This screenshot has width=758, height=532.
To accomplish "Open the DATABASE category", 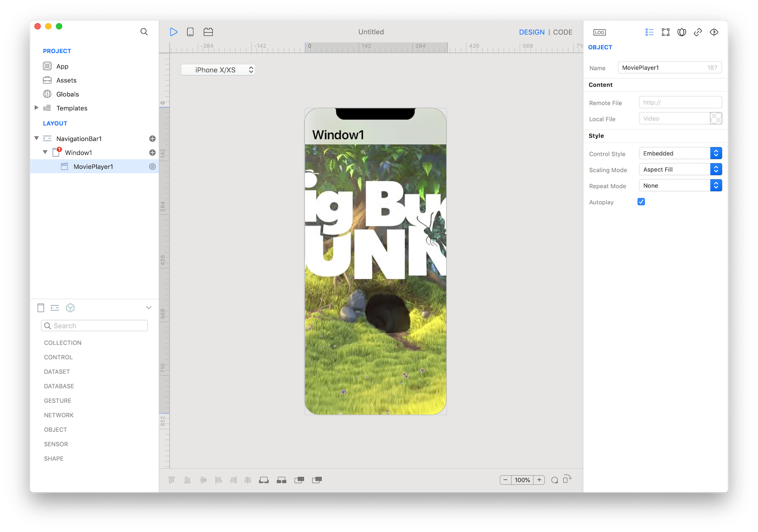I will 59,386.
